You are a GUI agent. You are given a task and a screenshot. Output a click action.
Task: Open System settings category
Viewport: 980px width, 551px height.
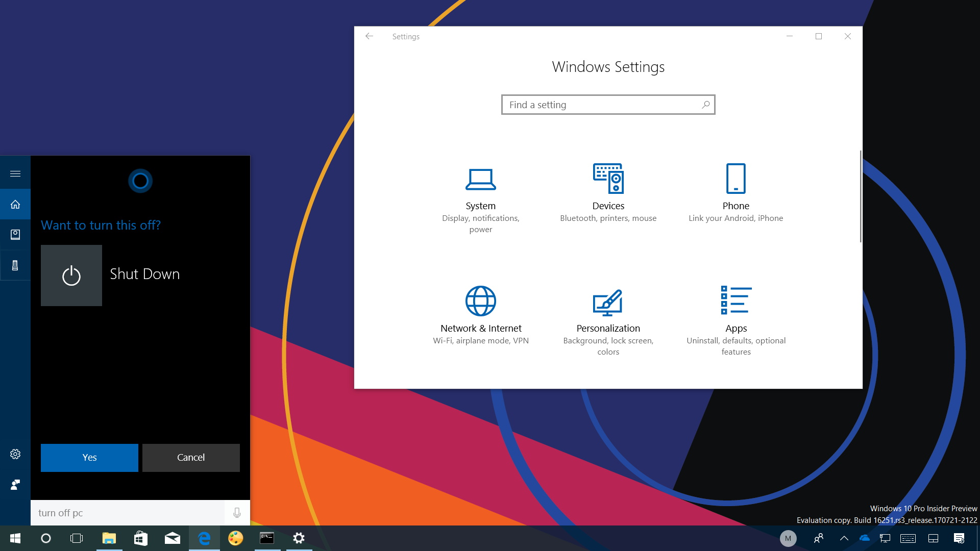(481, 199)
